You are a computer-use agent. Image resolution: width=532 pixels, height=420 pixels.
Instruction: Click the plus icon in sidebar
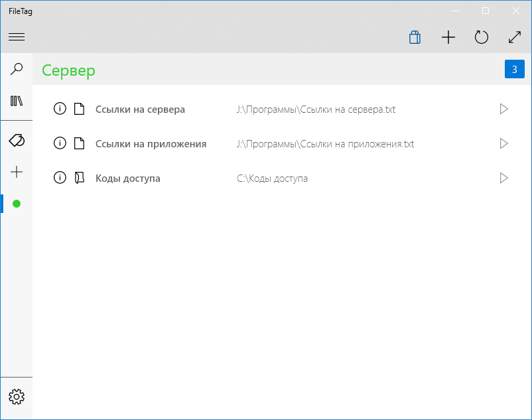[x=17, y=172]
